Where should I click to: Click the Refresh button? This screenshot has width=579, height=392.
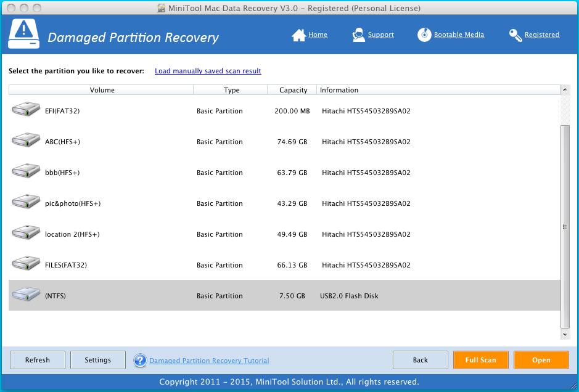tap(37, 360)
